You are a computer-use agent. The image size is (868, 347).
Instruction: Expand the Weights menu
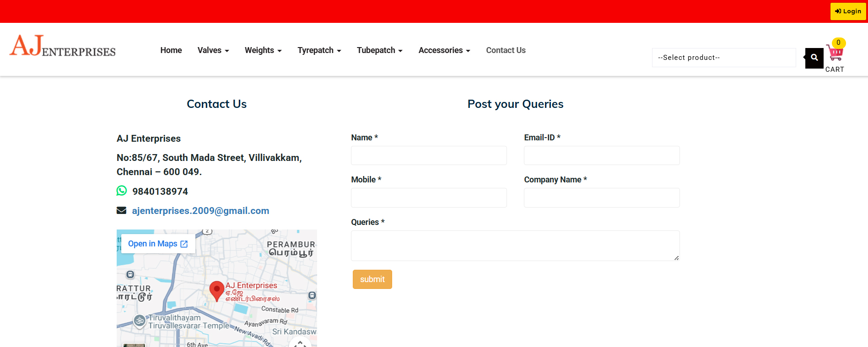(x=263, y=50)
